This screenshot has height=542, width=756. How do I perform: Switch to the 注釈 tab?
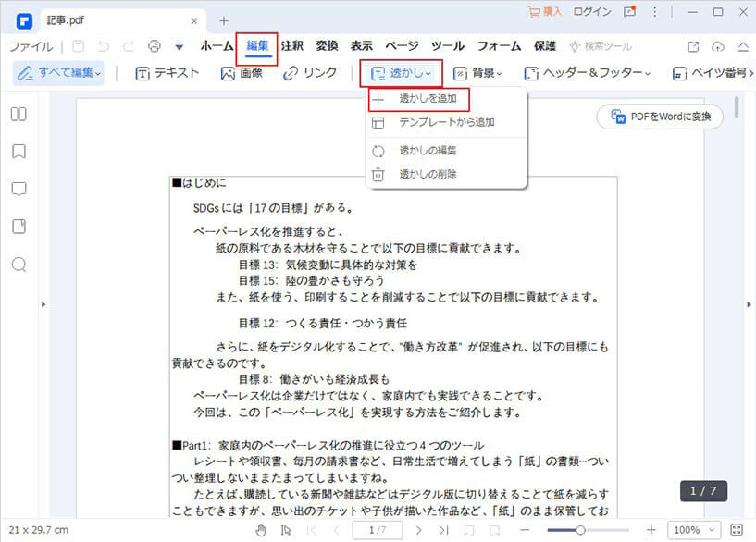[291, 46]
